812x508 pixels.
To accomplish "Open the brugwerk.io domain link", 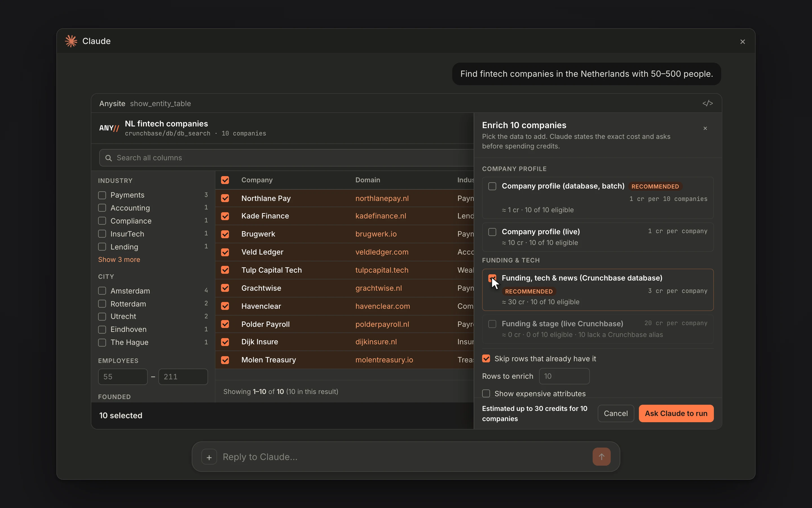I will point(376,234).
